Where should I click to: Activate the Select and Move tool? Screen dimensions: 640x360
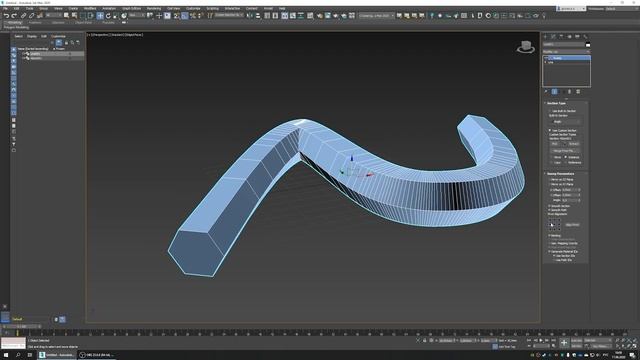(100, 16)
